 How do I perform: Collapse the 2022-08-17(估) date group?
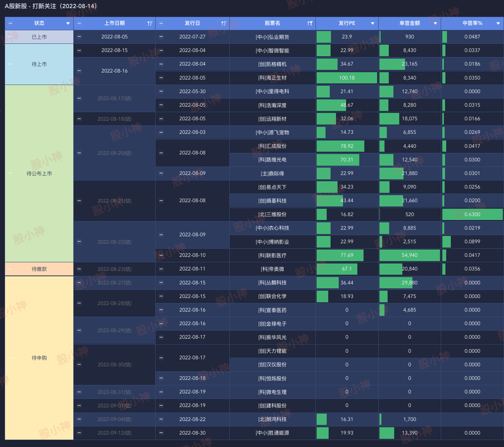tap(79, 98)
